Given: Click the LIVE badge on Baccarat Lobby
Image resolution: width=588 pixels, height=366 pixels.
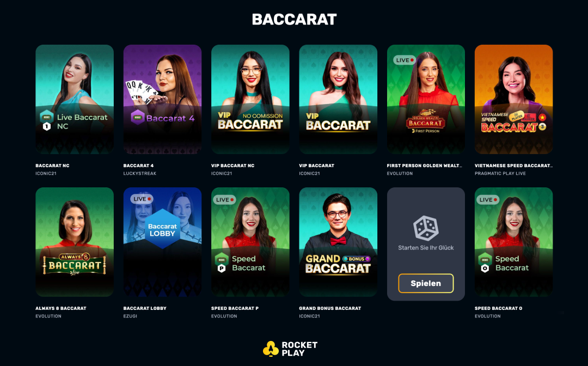Looking at the screenshot, I should [142, 199].
